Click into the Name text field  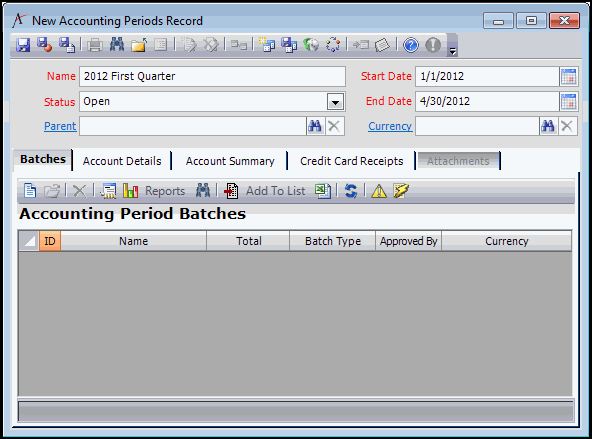pyautogui.click(x=212, y=76)
